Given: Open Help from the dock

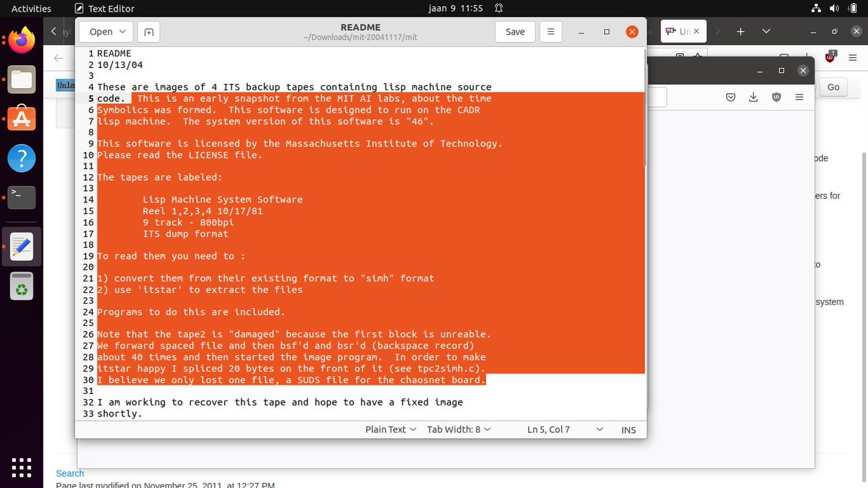Looking at the screenshot, I should click(x=22, y=157).
